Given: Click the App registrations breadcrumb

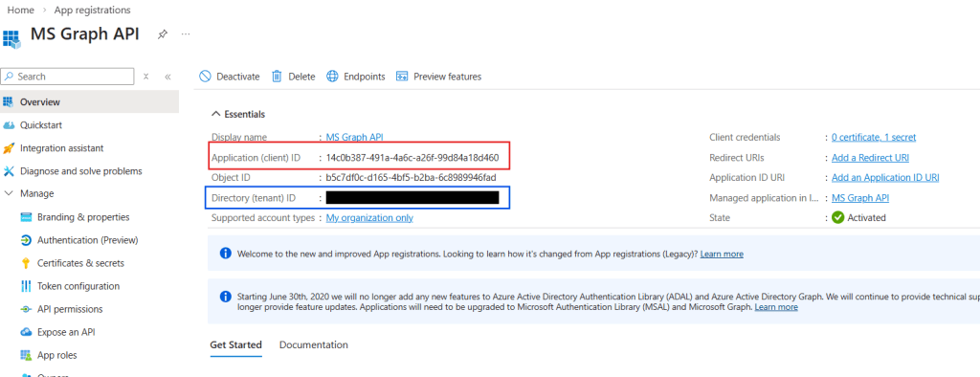Looking at the screenshot, I should pyautogui.click(x=93, y=10).
